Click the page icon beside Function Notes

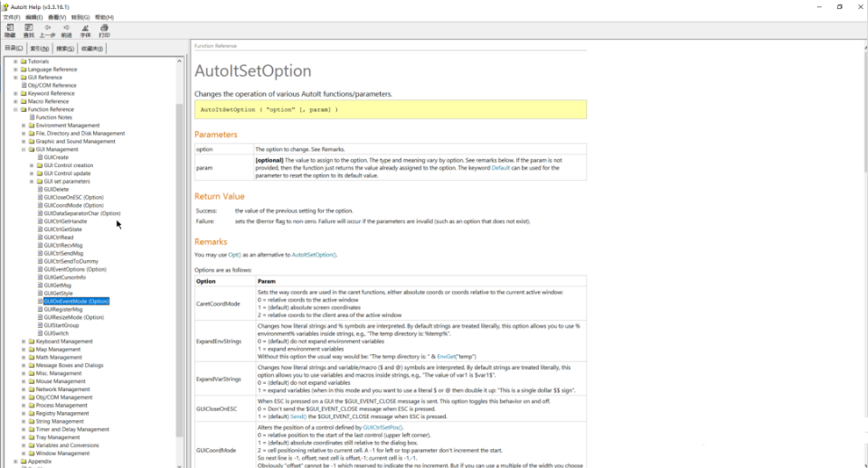click(x=33, y=117)
